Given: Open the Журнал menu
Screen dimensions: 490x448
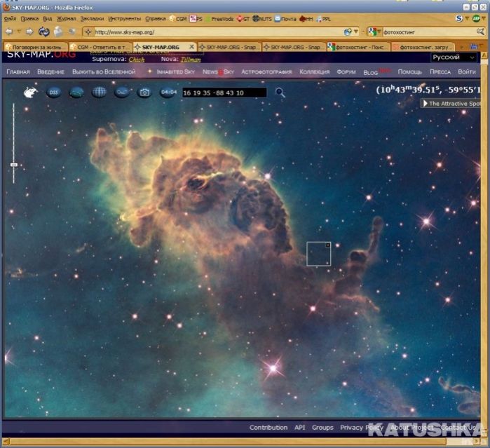Looking at the screenshot, I should click(x=67, y=19).
